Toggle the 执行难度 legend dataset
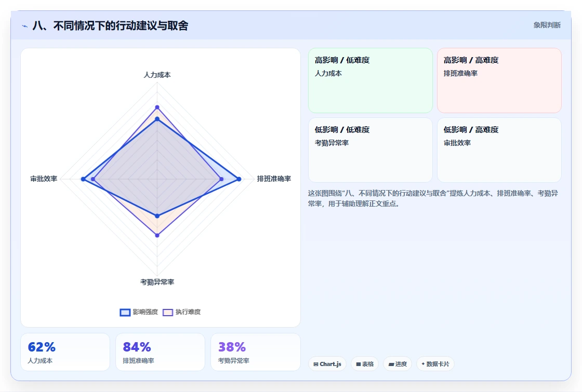 coord(182,312)
